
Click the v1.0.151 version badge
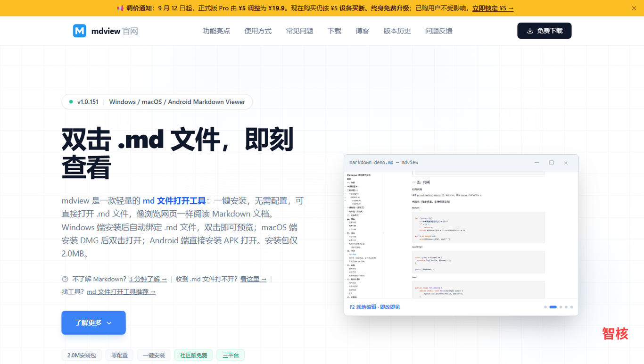[157, 102]
